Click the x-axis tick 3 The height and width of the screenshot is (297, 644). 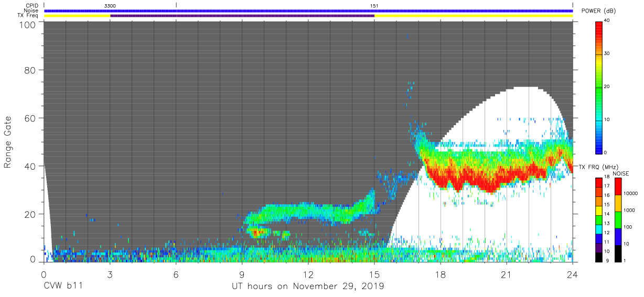click(x=110, y=274)
